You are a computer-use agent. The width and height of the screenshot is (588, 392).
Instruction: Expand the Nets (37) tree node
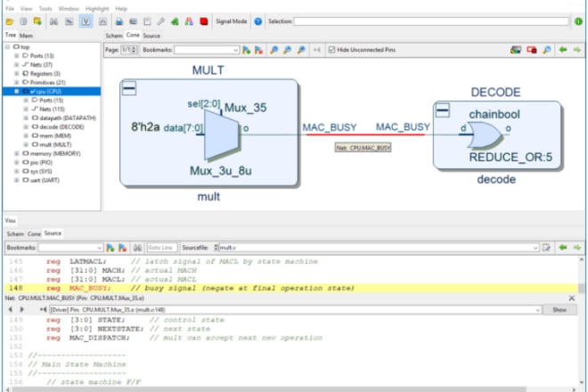17,64
